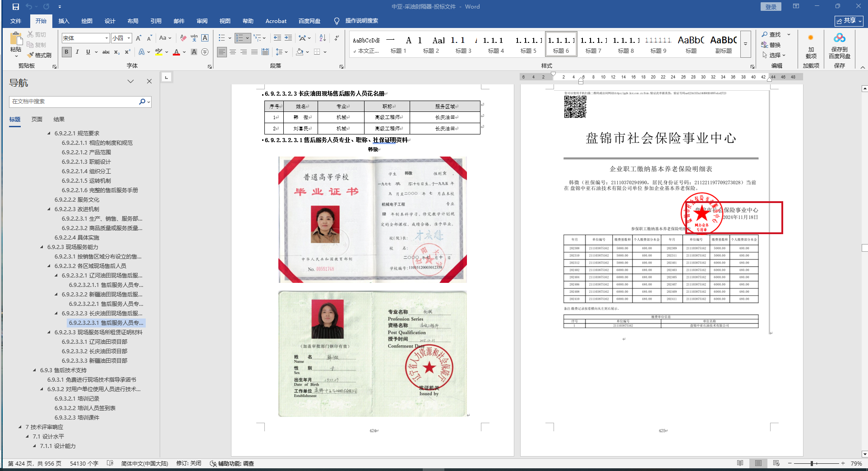Click the 在文档中搜索 search field

click(x=74, y=102)
